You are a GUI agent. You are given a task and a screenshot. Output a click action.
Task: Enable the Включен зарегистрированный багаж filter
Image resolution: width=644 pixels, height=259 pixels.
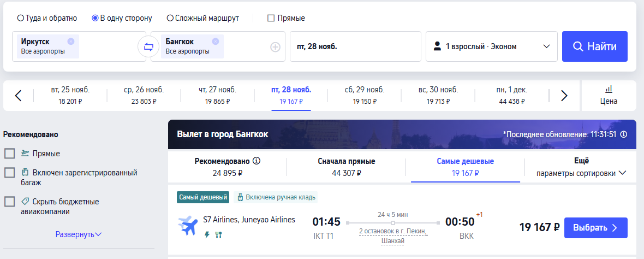[x=9, y=173]
